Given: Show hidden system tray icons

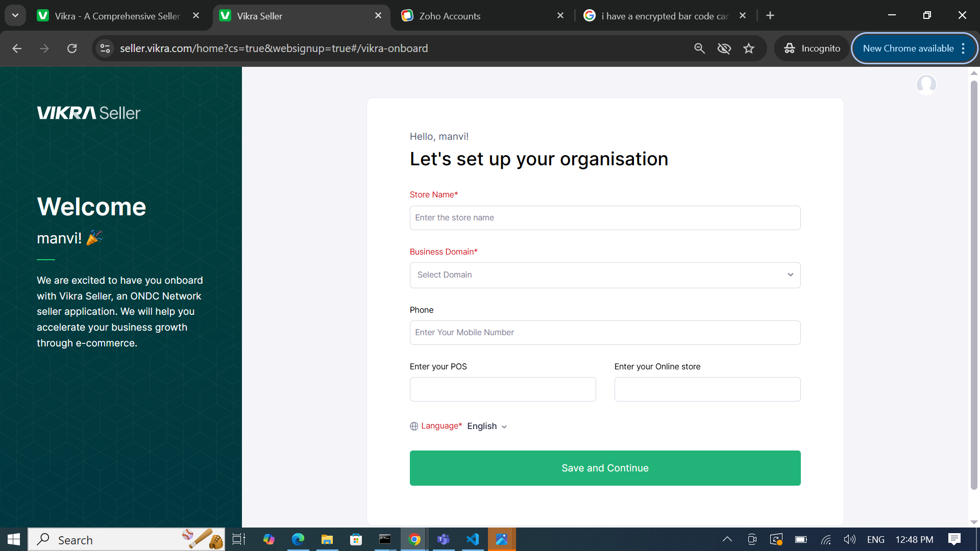Looking at the screenshot, I should [727, 539].
